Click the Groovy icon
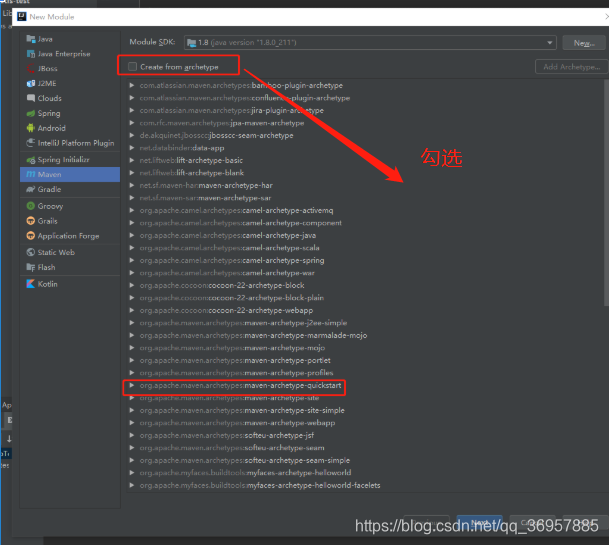The width and height of the screenshot is (609, 545). (31, 206)
